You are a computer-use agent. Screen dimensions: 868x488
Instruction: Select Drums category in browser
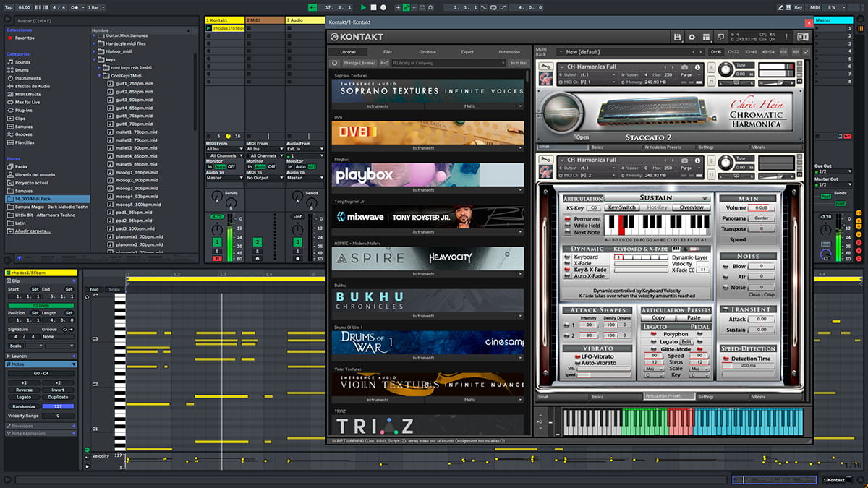pos(23,70)
